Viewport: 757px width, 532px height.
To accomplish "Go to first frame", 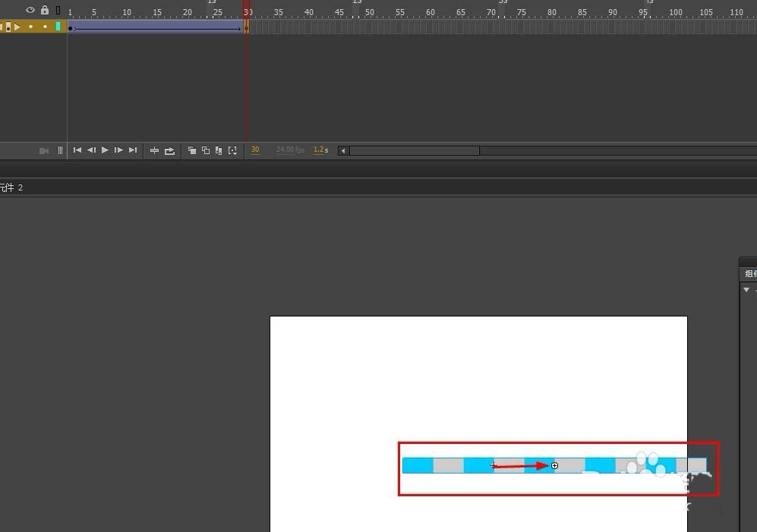I will point(77,150).
